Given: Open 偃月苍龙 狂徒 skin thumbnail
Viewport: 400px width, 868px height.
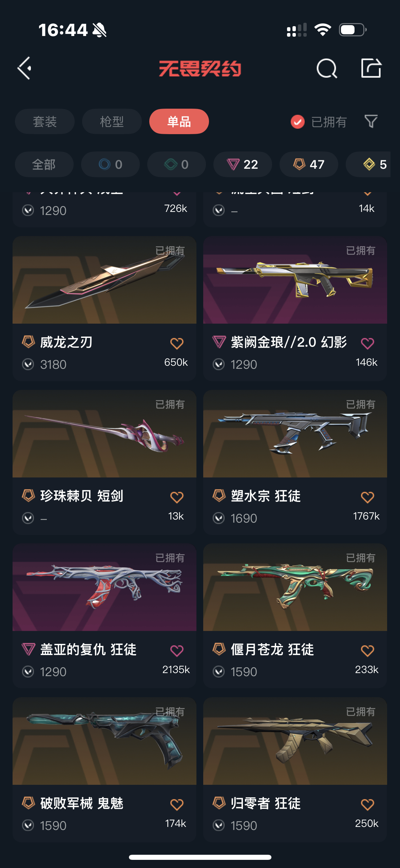Looking at the screenshot, I should click(295, 587).
